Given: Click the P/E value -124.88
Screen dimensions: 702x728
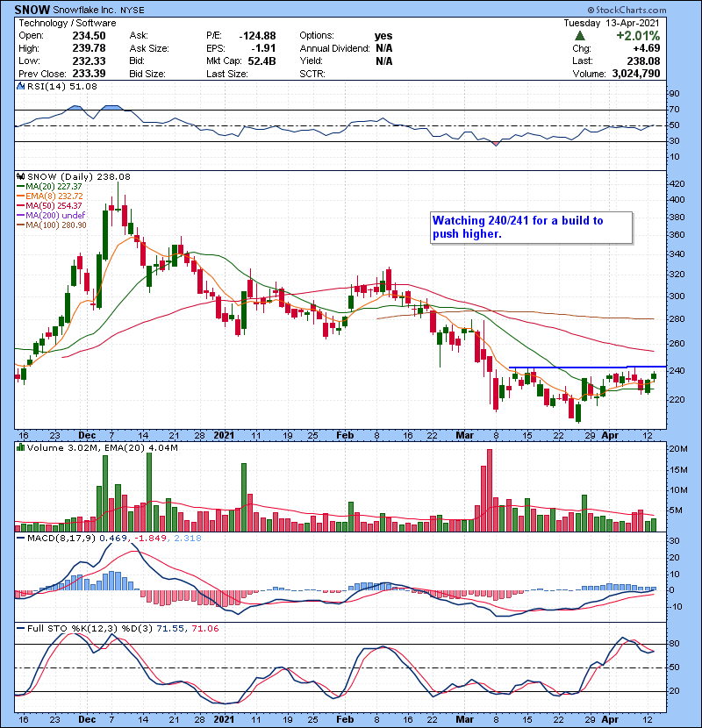Looking at the screenshot, I should tap(257, 36).
